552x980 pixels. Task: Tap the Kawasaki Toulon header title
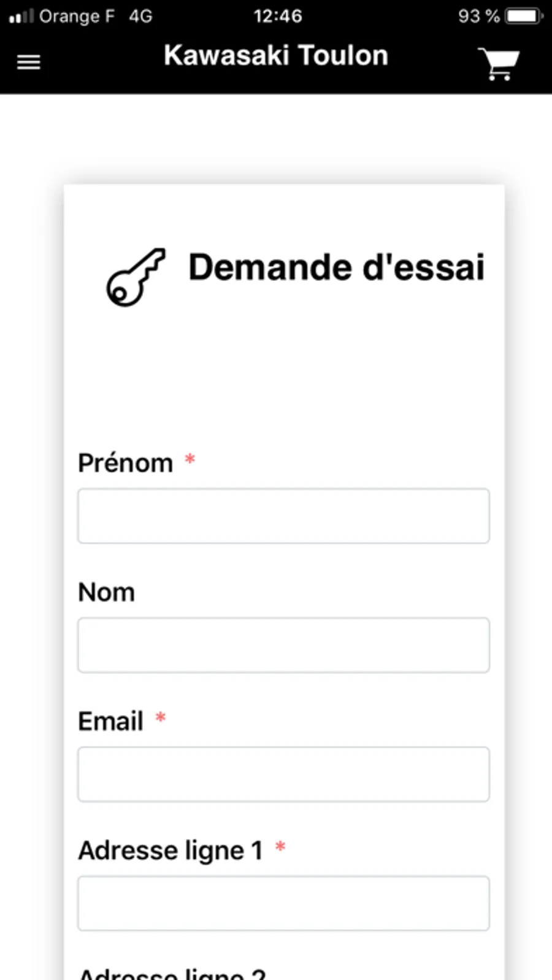click(x=276, y=56)
